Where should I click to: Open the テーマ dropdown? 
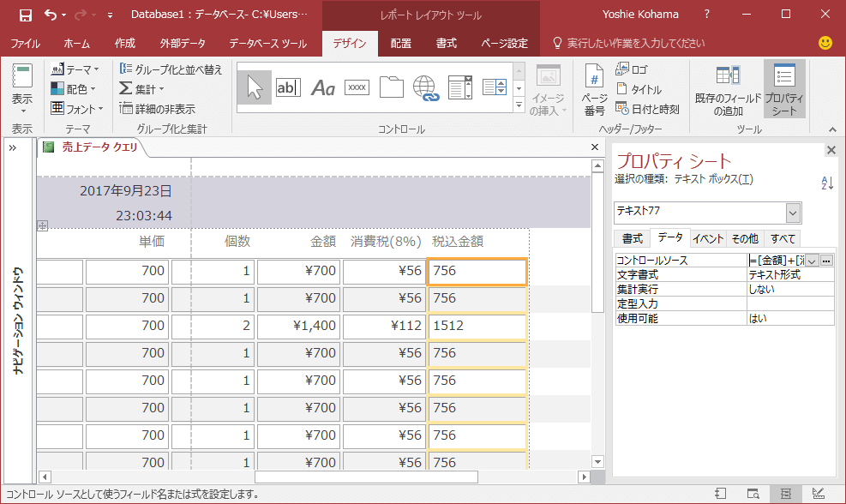(x=75, y=69)
